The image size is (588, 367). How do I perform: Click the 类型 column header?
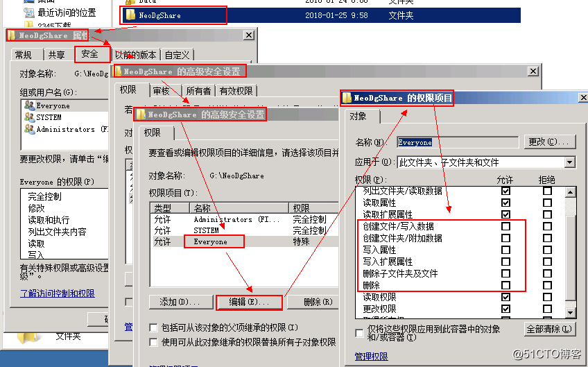click(x=171, y=208)
